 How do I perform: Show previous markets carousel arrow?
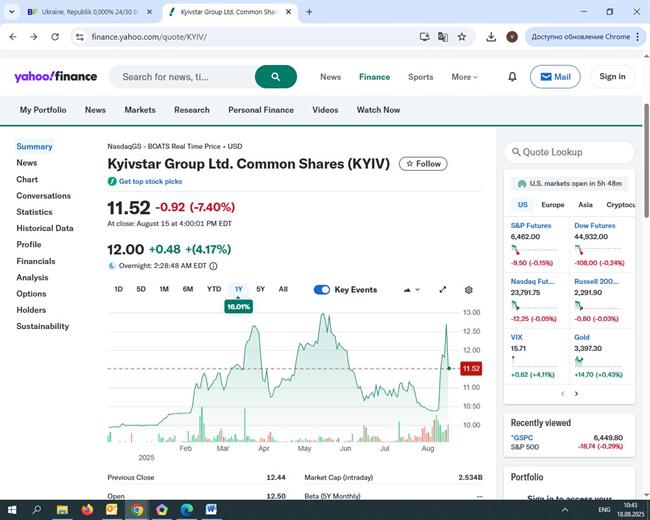563,394
